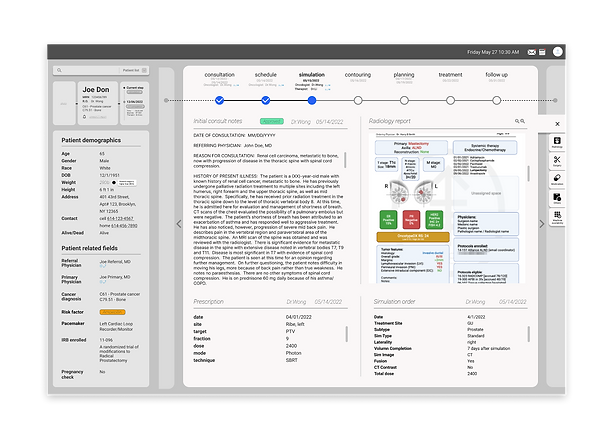Click the Patient related fields heading
613x445 pixels.
click(x=90, y=248)
